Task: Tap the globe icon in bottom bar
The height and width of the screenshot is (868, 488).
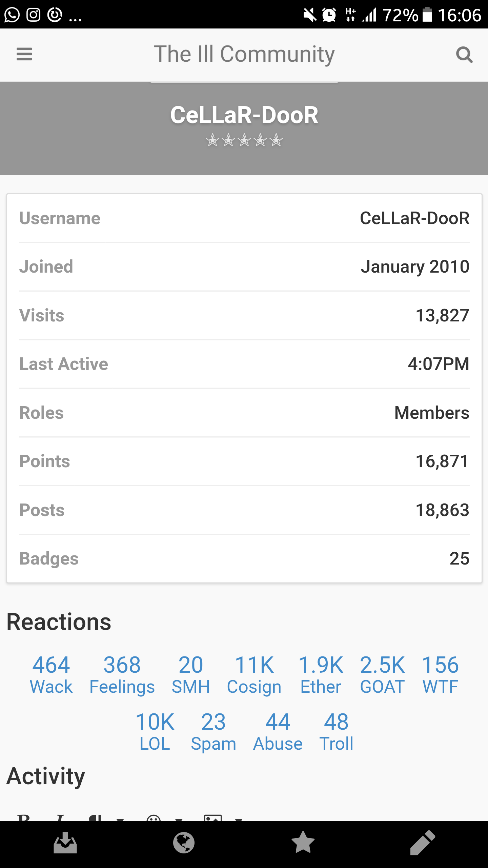Action: 184,843
